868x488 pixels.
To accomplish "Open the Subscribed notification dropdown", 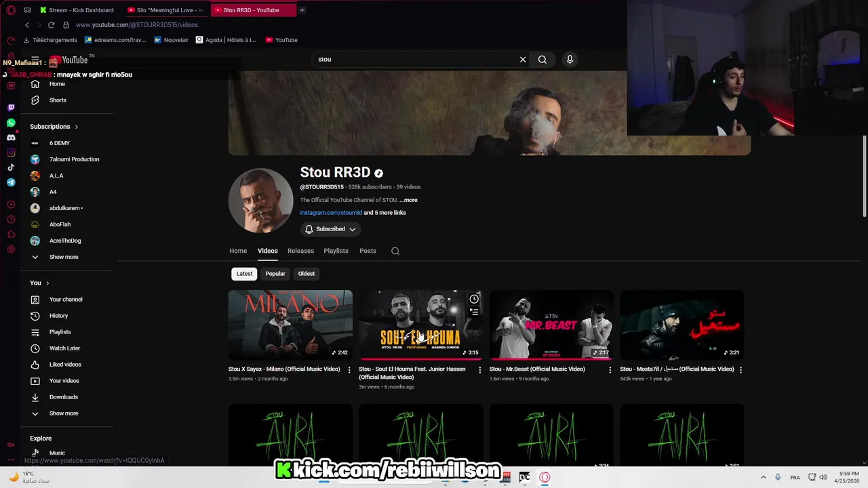I will [330, 229].
